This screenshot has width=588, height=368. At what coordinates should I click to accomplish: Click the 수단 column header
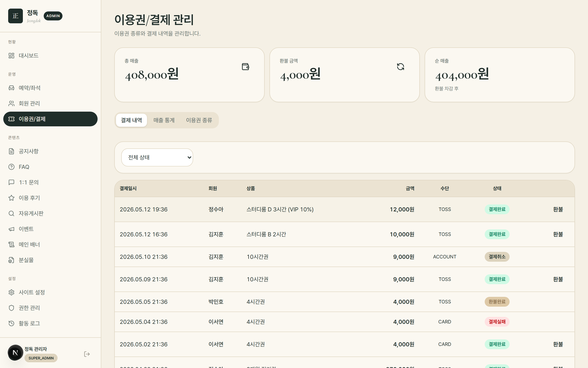pyautogui.click(x=445, y=188)
